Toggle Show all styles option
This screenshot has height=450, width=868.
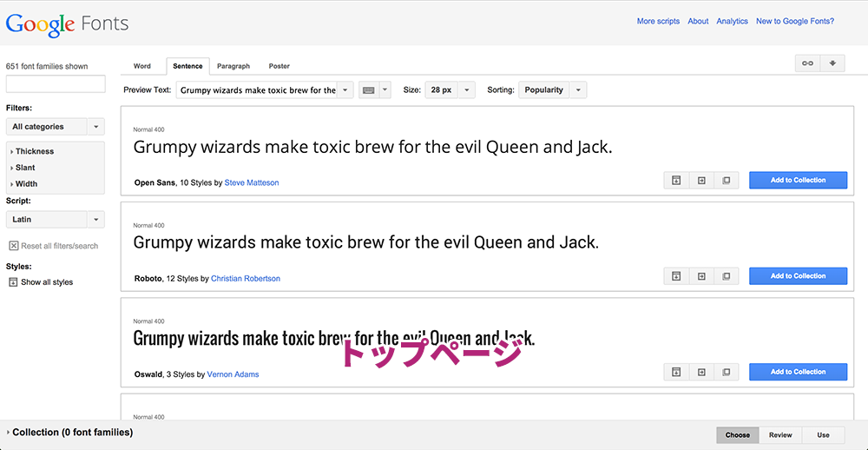click(x=41, y=282)
